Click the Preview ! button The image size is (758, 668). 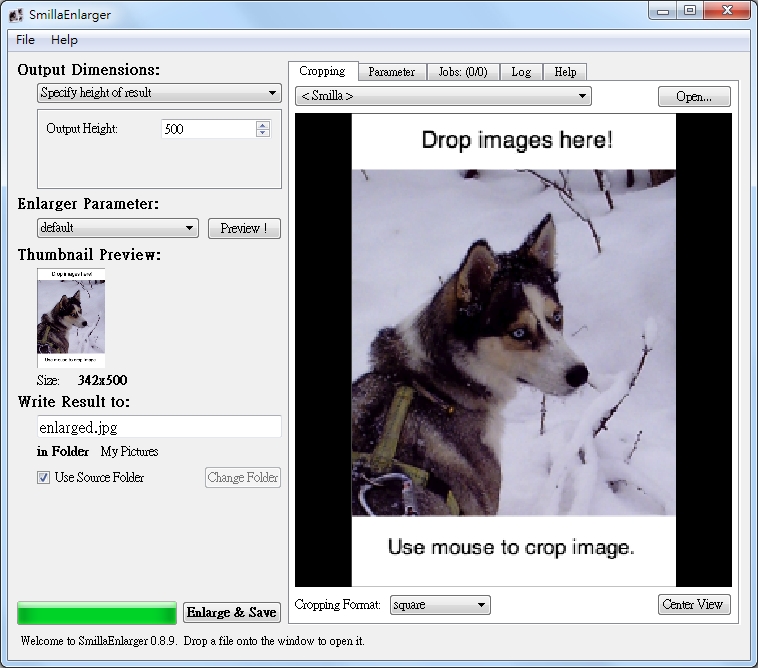pyautogui.click(x=244, y=228)
